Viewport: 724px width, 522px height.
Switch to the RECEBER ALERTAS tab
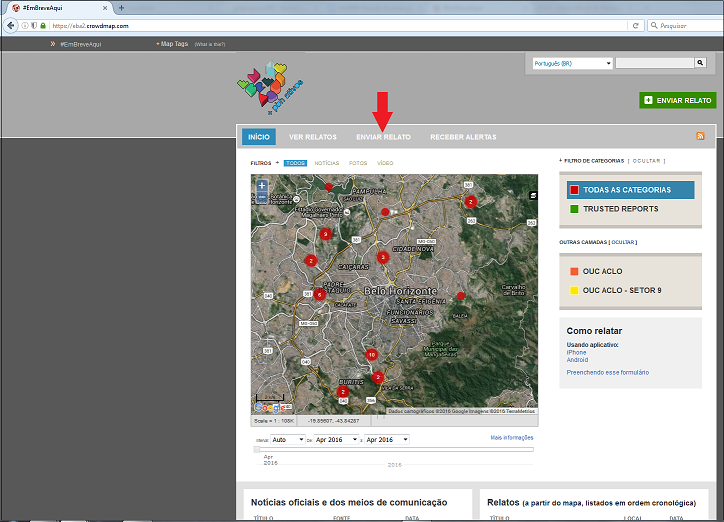click(463, 137)
